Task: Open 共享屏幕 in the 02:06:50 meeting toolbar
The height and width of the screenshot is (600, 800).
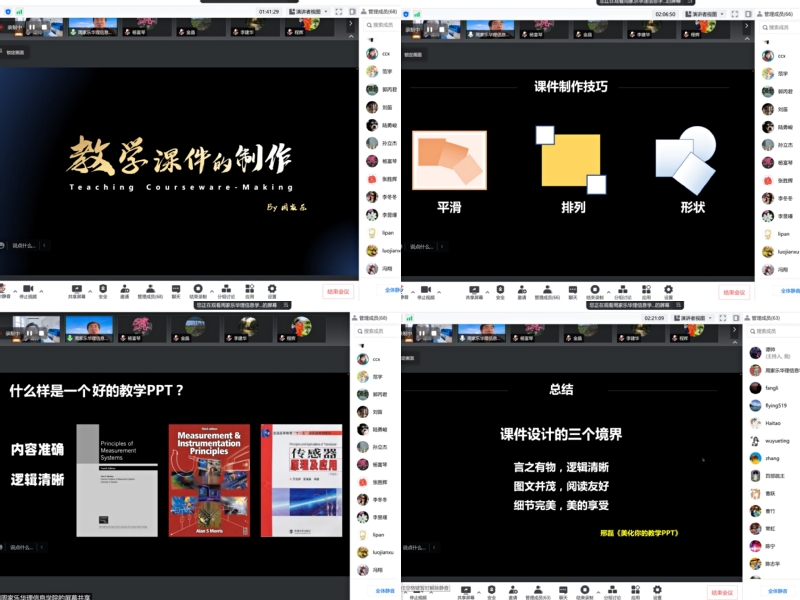Action: [x=474, y=292]
